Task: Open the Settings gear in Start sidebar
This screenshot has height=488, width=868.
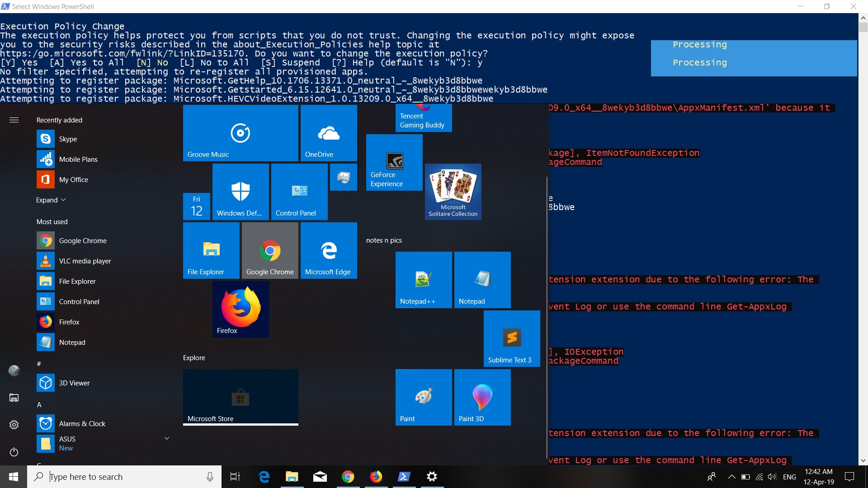Action: pyautogui.click(x=14, y=425)
